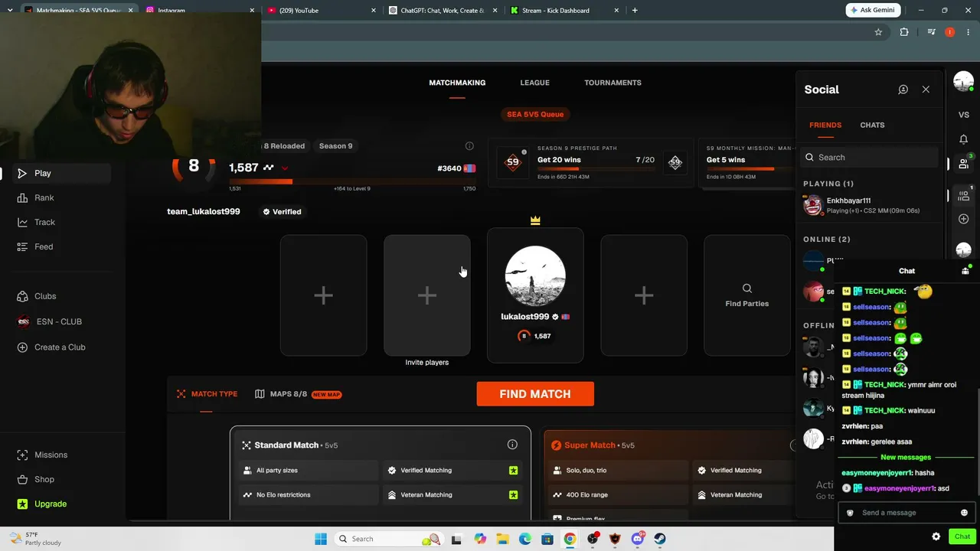Click the Invite players slot
This screenshot has height=551, width=980.
[x=427, y=295]
